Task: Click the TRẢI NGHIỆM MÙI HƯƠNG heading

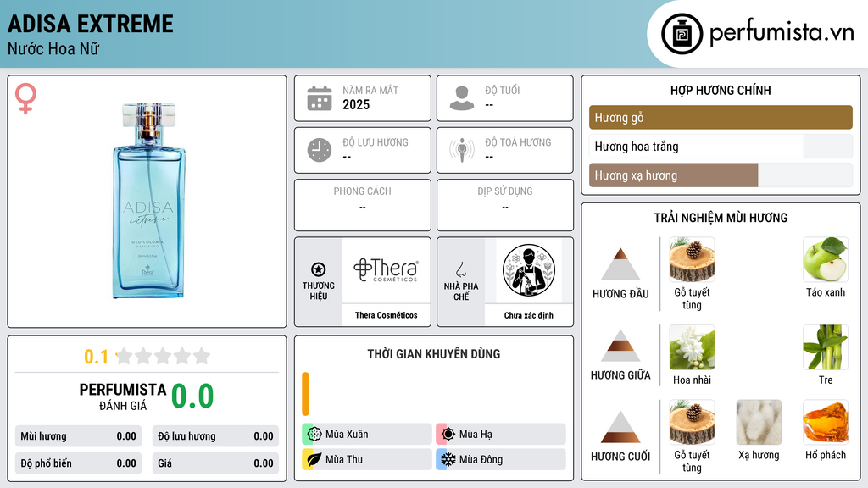Action: (x=721, y=218)
